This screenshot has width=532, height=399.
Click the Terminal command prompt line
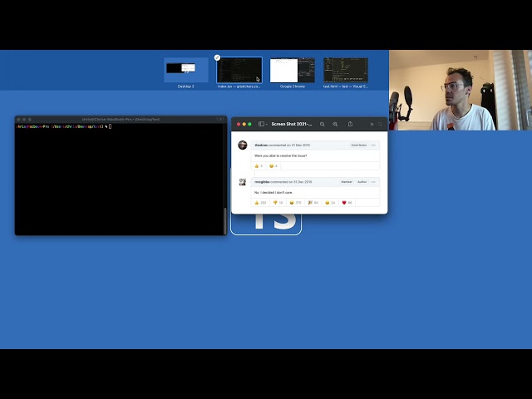pyautogui.click(x=64, y=126)
